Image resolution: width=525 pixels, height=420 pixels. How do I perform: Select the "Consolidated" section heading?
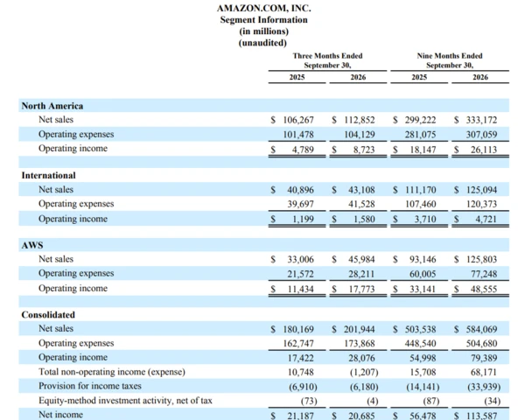48,315
